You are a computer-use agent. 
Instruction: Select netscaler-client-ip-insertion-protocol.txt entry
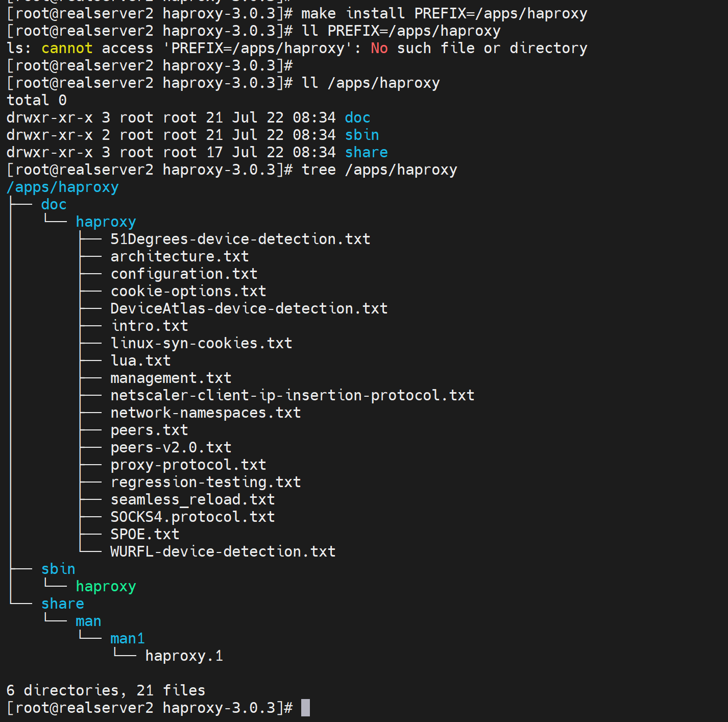click(292, 395)
